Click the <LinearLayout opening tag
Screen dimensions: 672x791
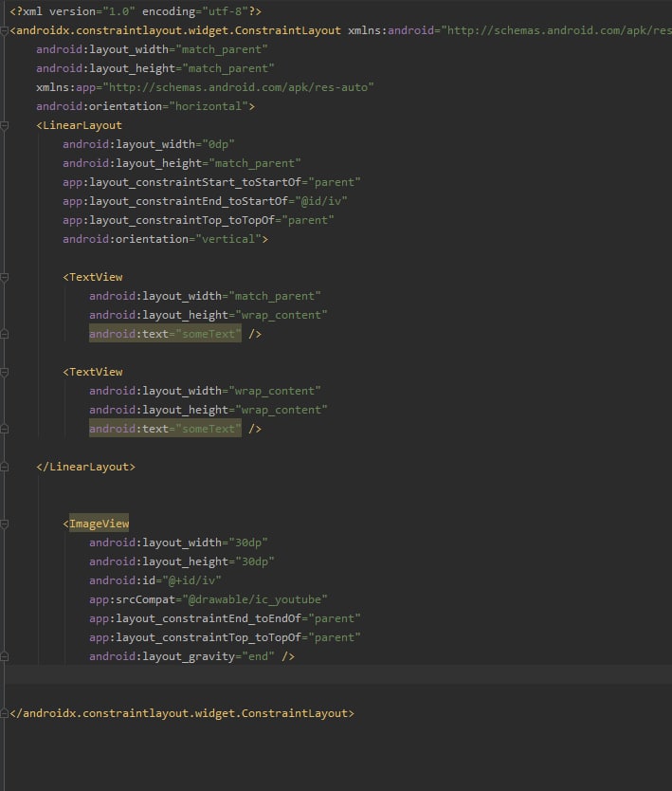tap(80, 125)
